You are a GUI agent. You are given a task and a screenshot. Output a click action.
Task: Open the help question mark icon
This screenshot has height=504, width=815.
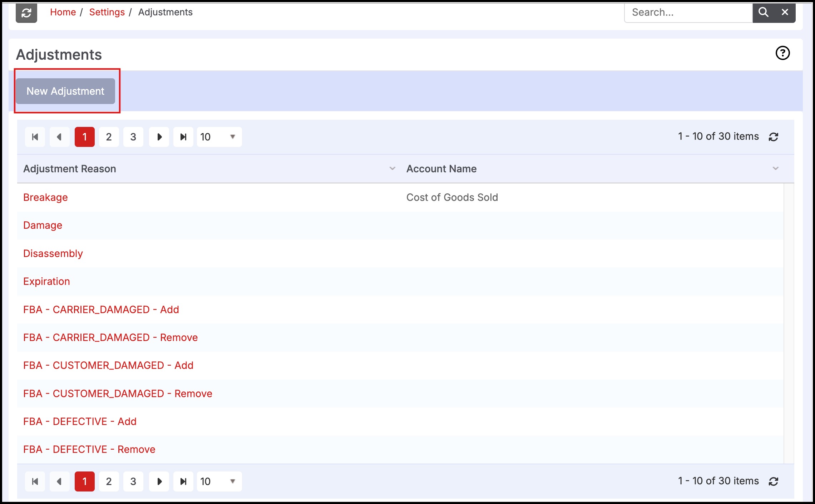tap(782, 53)
